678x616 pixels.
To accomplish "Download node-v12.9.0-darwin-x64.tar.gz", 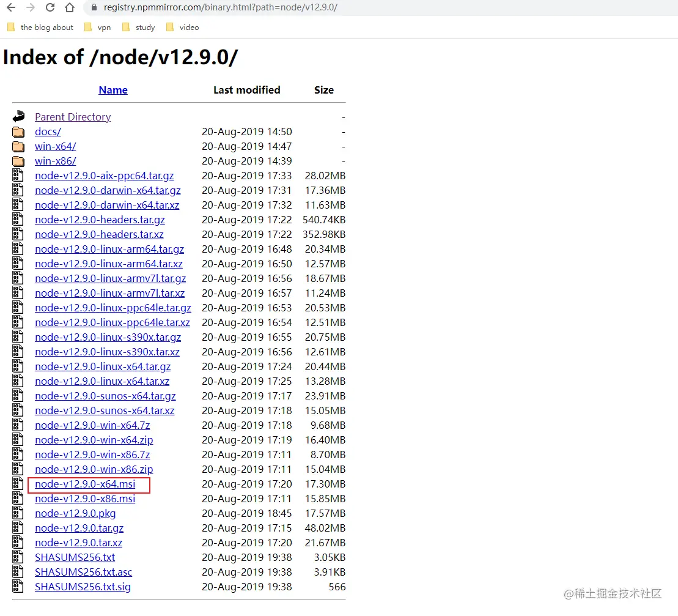I will click(108, 190).
